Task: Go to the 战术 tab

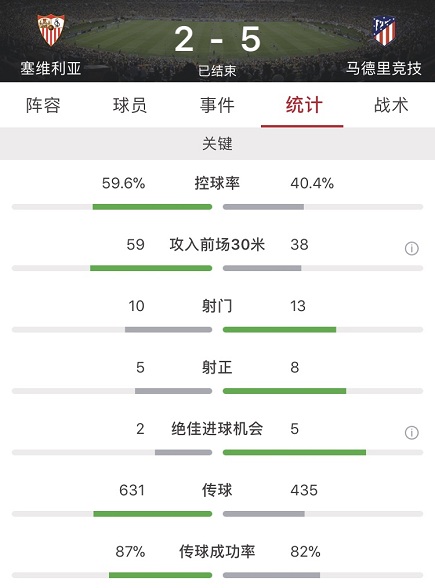Action: point(391,105)
